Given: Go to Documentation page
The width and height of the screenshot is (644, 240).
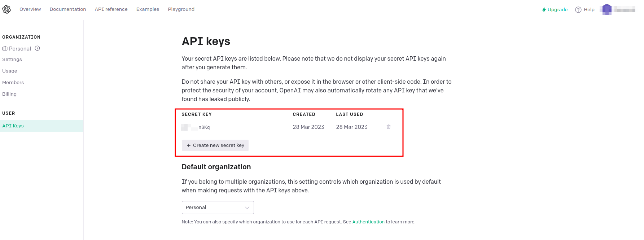Looking at the screenshot, I should point(68,9).
